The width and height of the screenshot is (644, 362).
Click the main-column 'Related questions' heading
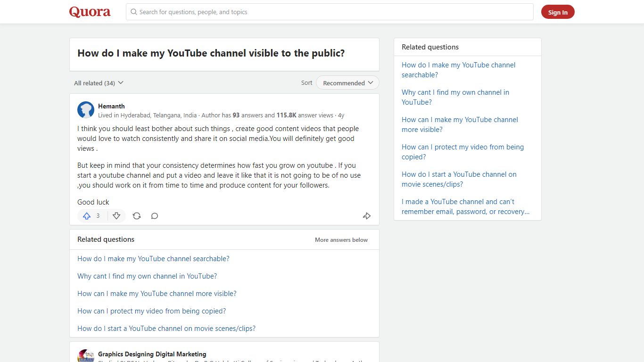[106, 239]
